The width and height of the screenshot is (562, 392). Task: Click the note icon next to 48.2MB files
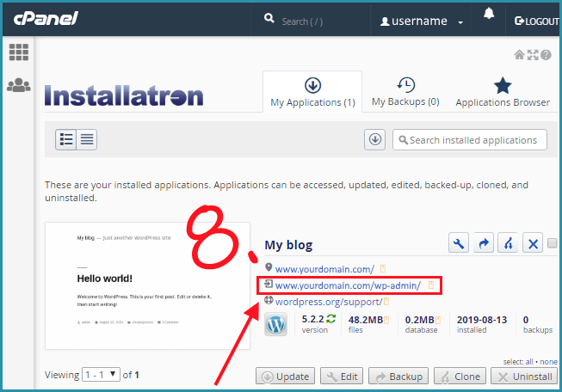(x=386, y=320)
